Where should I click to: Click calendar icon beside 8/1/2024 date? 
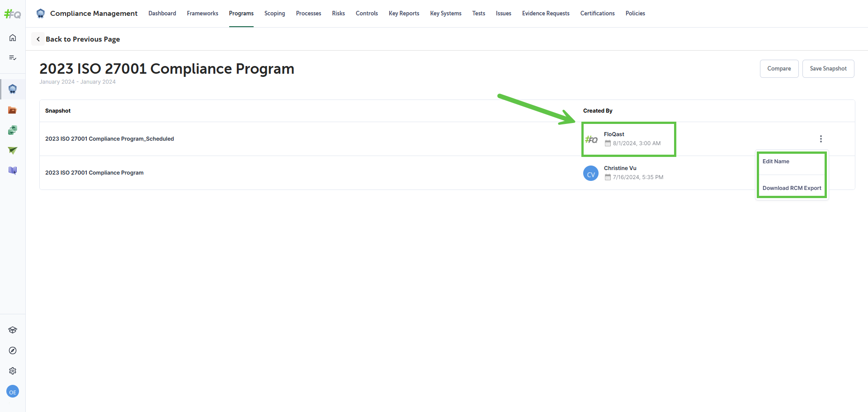point(608,143)
